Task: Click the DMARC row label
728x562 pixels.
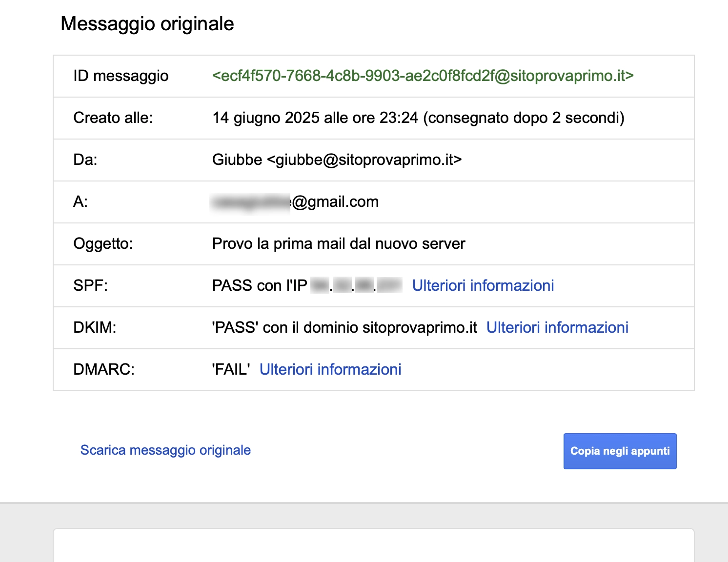Action: click(x=103, y=369)
